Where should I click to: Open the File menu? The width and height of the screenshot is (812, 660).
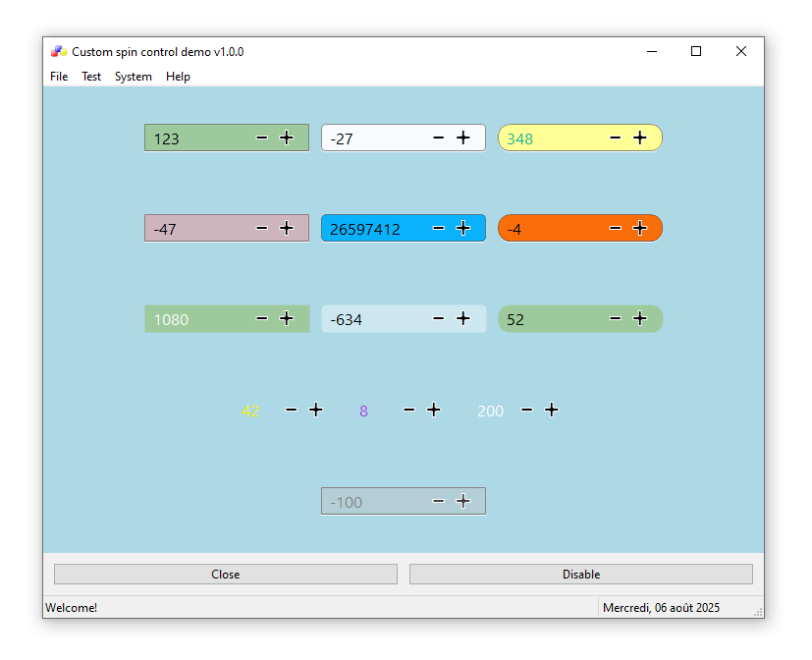coord(59,77)
